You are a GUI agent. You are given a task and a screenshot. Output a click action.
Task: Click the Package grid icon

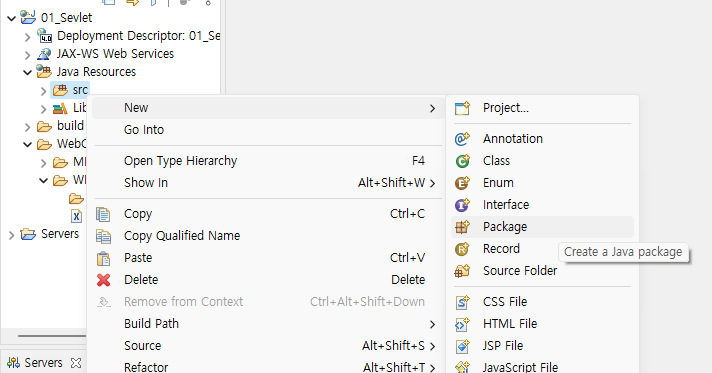click(462, 227)
